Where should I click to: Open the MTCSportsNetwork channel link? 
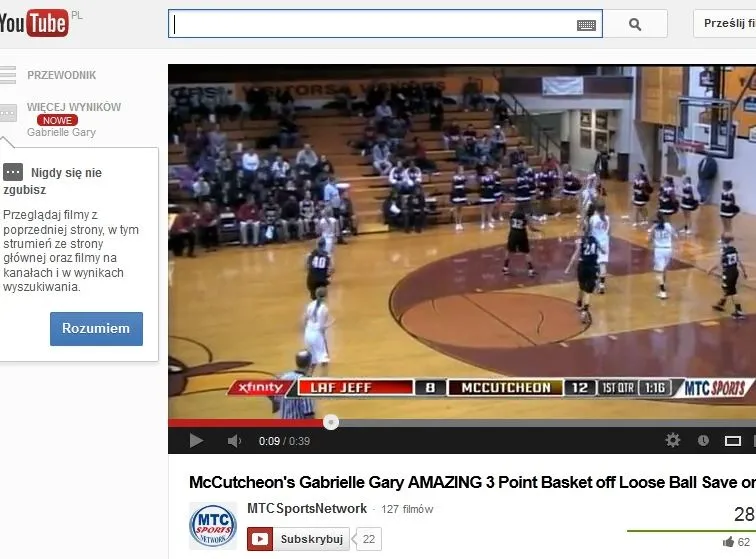(307, 508)
